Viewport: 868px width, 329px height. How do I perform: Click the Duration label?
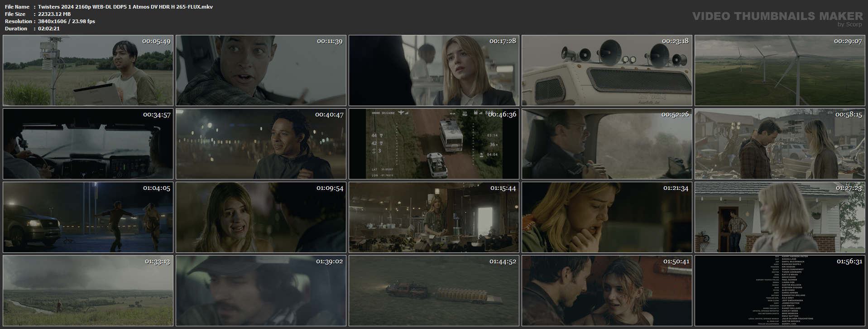(x=16, y=29)
